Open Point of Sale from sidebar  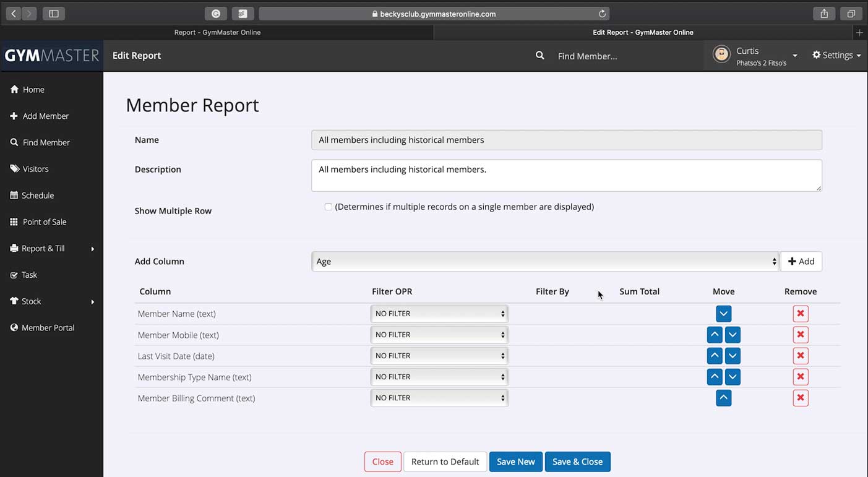pyautogui.click(x=45, y=221)
